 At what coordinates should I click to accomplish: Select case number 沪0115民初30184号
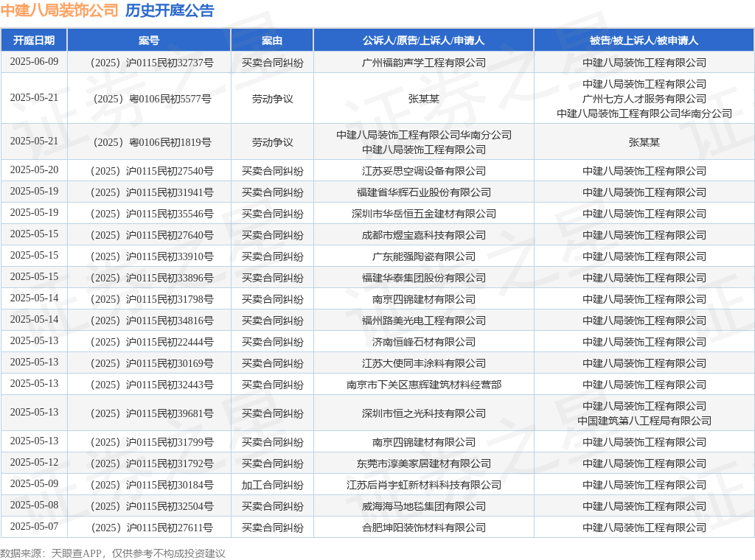(152, 485)
